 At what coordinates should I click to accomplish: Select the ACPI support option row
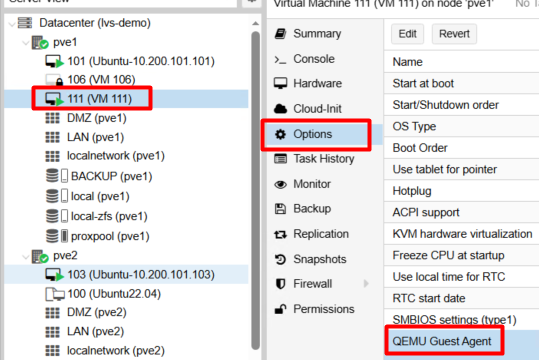click(x=461, y=212)
